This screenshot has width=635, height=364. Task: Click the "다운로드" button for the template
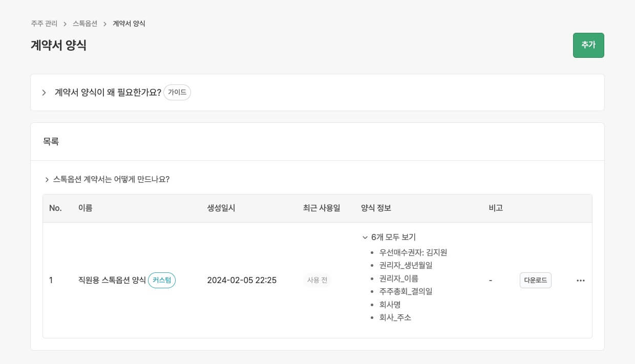(x=536, y=280)
